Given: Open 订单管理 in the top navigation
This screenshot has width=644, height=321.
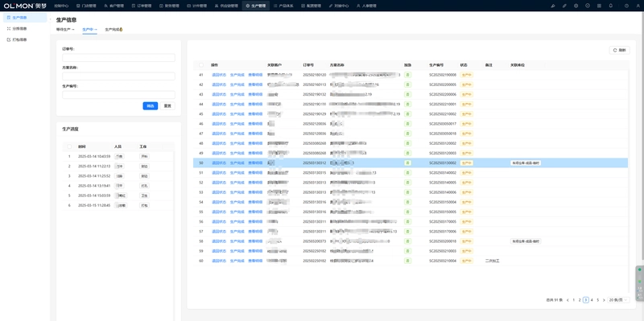Looking at the screenshot, I should pyautogui.click(x=142, y=6).
